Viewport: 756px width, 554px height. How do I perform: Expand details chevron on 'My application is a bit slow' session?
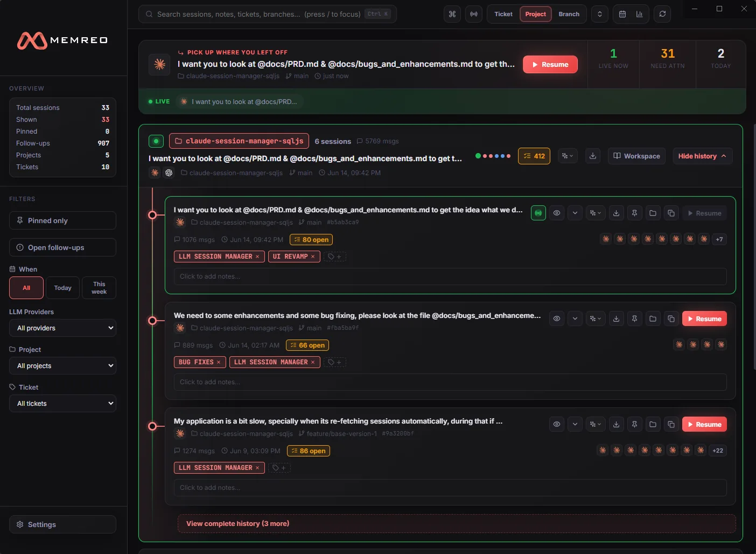click(575, 424)
